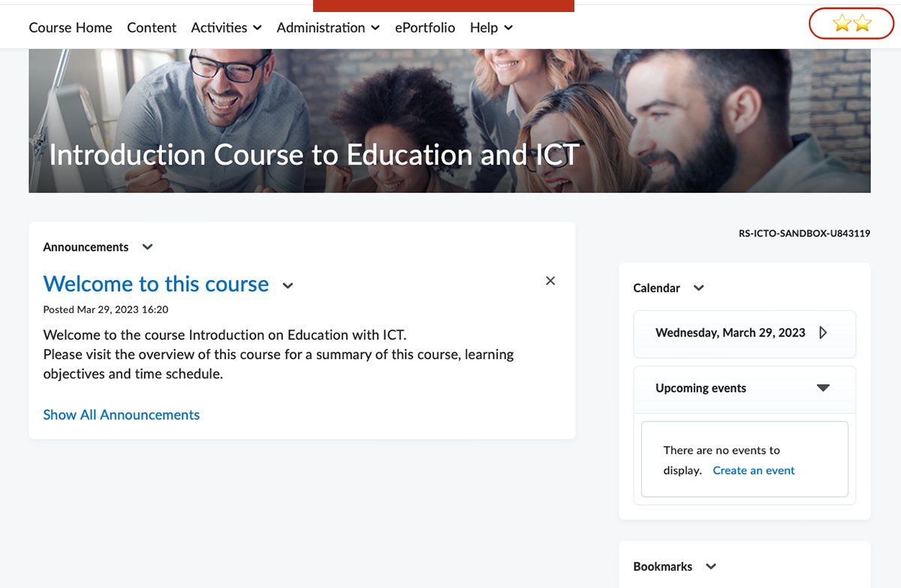The width and height of the screenshot is (901, 588).
Task: Navigate to Course Home
Action: click(x=71, y=28)
